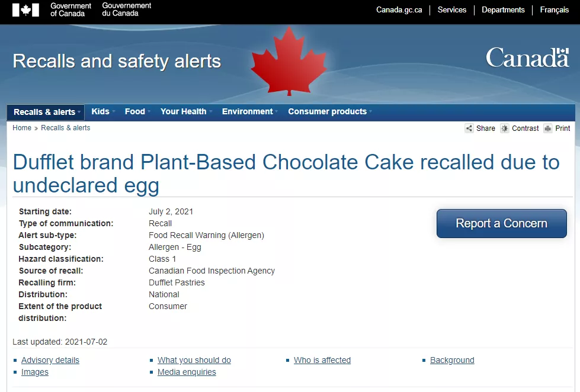The height and width of the screenshot is (392, 580).
Task: Click the Canada wordmark logo
Action: point(527,57)
